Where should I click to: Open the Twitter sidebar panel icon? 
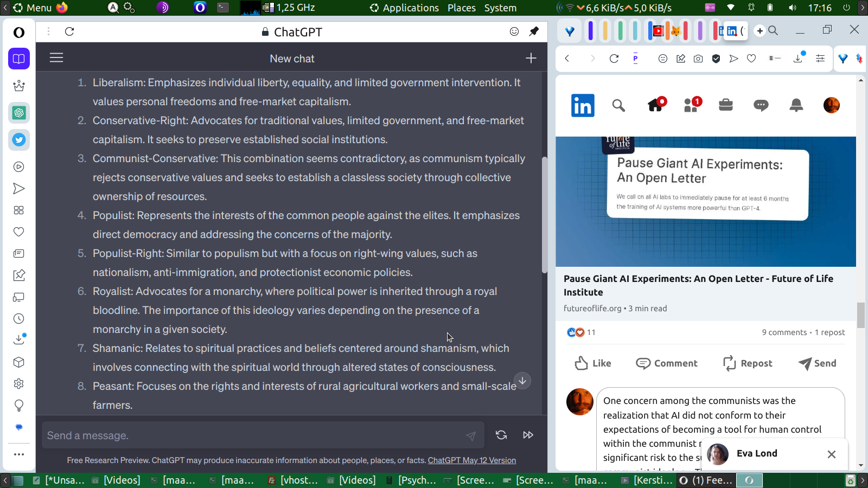19,140
